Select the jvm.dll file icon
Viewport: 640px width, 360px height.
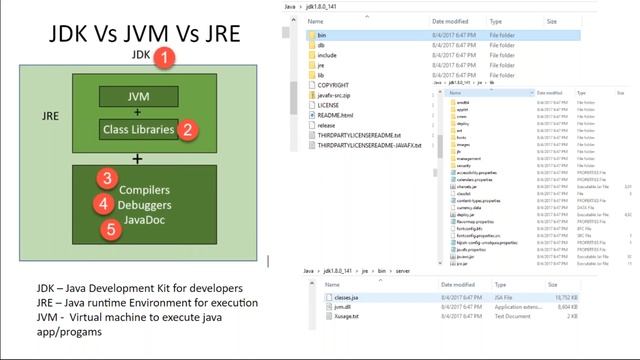(x=329, y=307)
